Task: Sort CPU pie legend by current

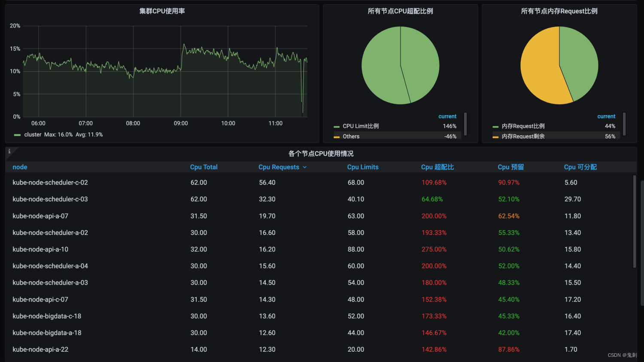Action: pos(447,116)
